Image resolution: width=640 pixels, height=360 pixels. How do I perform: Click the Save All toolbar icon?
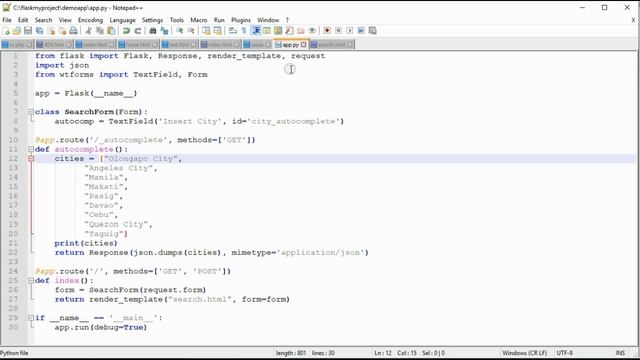[40, 31]
